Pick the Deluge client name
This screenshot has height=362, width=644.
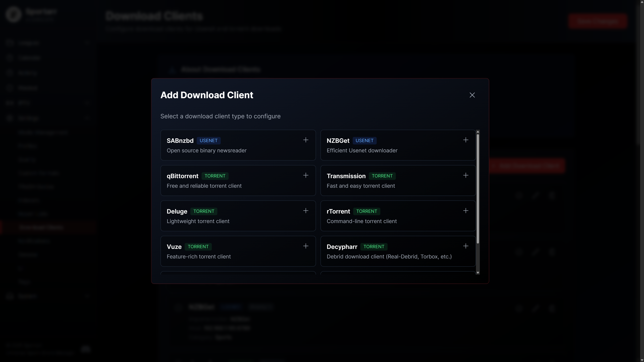click(x=177, y=211)
